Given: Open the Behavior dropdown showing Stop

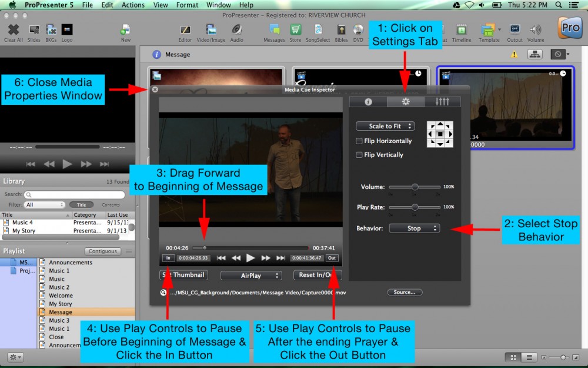Looking at the screenshot, I should tap(415, 228).
